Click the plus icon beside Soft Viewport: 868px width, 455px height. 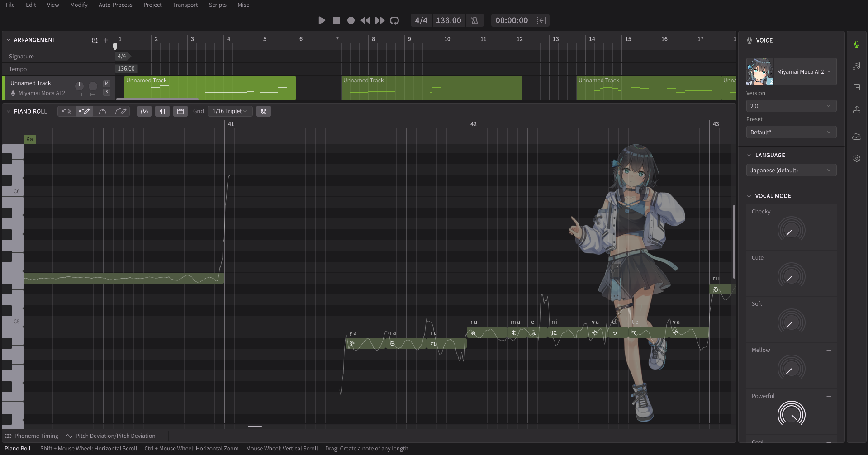tap(829, 304)
